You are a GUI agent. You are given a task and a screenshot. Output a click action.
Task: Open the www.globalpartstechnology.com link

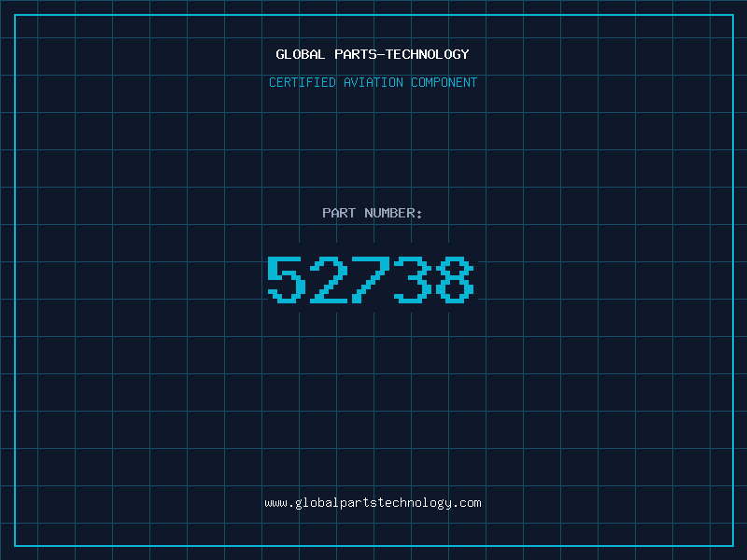[373, 503]
